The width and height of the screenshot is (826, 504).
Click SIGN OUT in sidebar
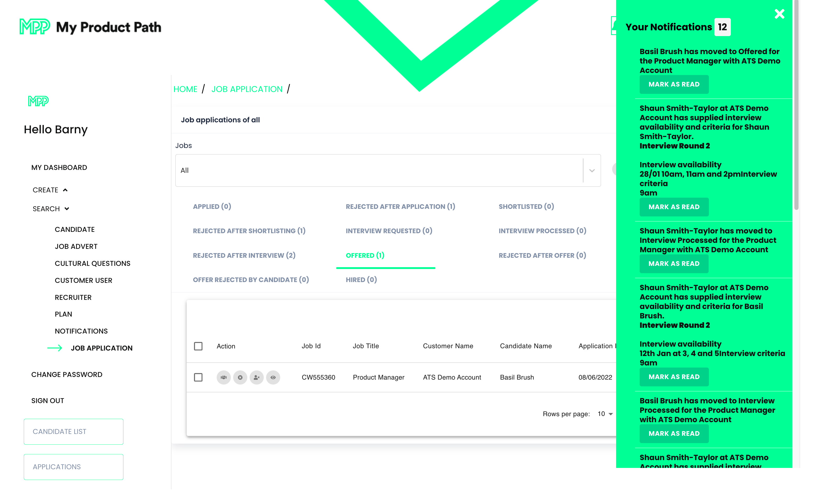tap(48, 401)
